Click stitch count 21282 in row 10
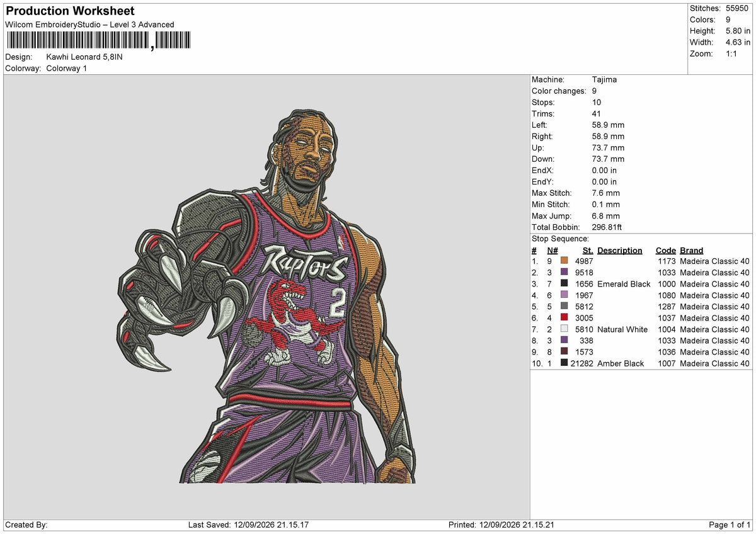756x534 pixels. pos(581,363)
